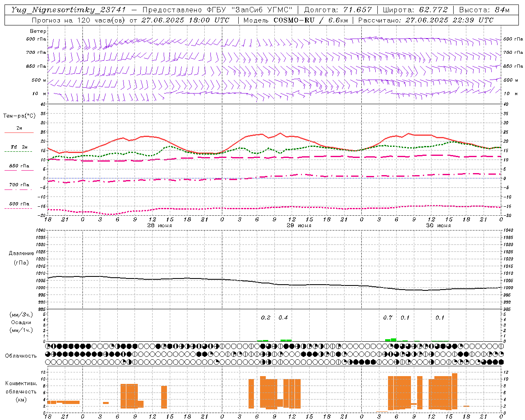
Task: Click the Высота: 84м value
Action: click(484, 10)
